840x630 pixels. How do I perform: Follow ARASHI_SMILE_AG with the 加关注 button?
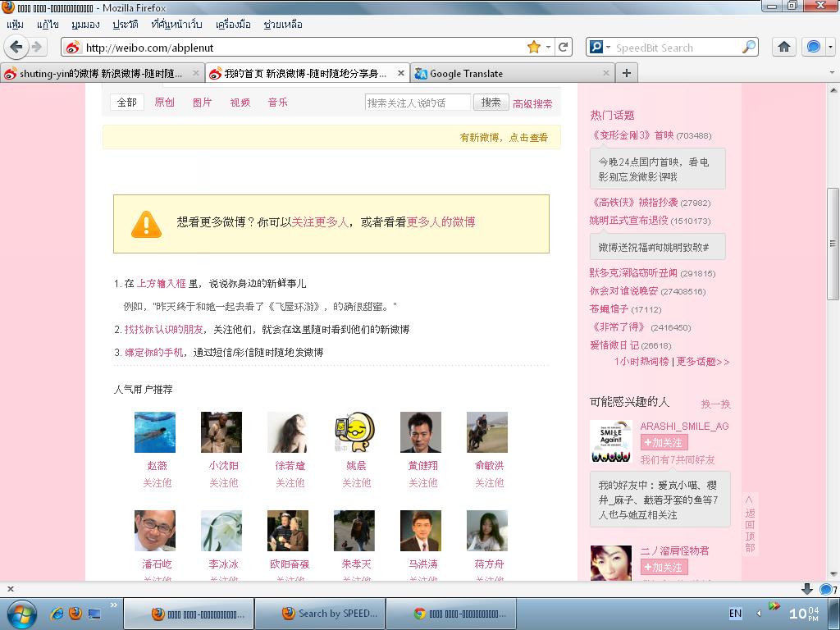(x=664, y=442)
